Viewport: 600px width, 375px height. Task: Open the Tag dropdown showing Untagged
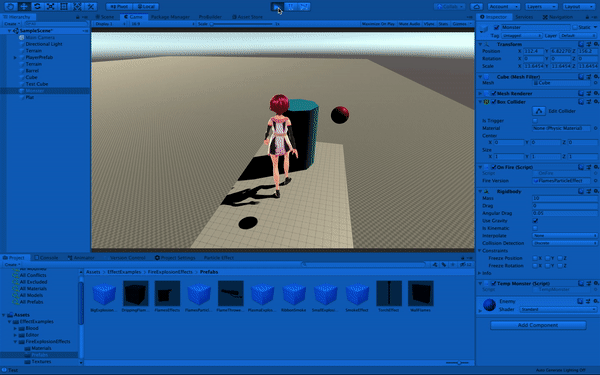[522, 36]
